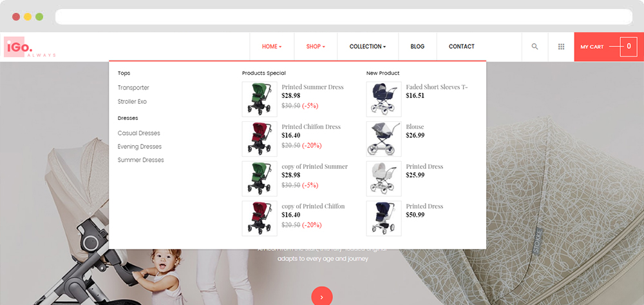Click the green macOS maximize dot
The image size is (644, 305).
[x=39, y=17]
